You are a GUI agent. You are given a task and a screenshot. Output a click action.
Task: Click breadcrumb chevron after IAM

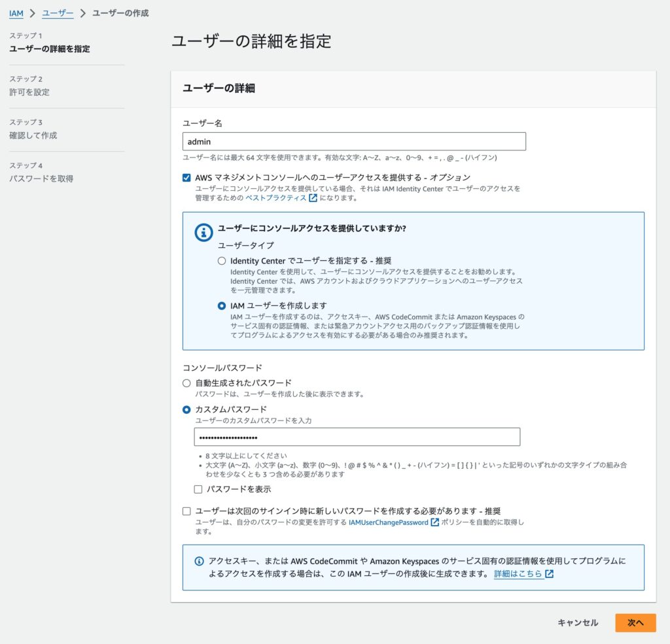(33, 13)
